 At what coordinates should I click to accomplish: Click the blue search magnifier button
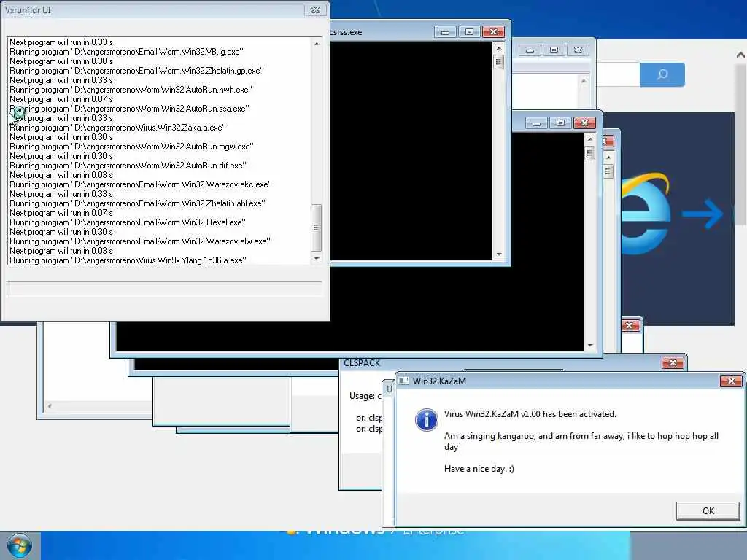(662, 74)
